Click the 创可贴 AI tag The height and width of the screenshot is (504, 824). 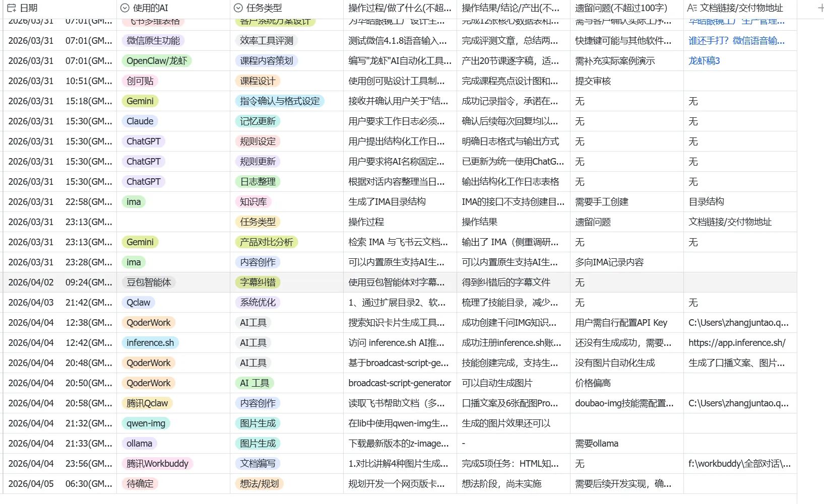tap(140, 81)
